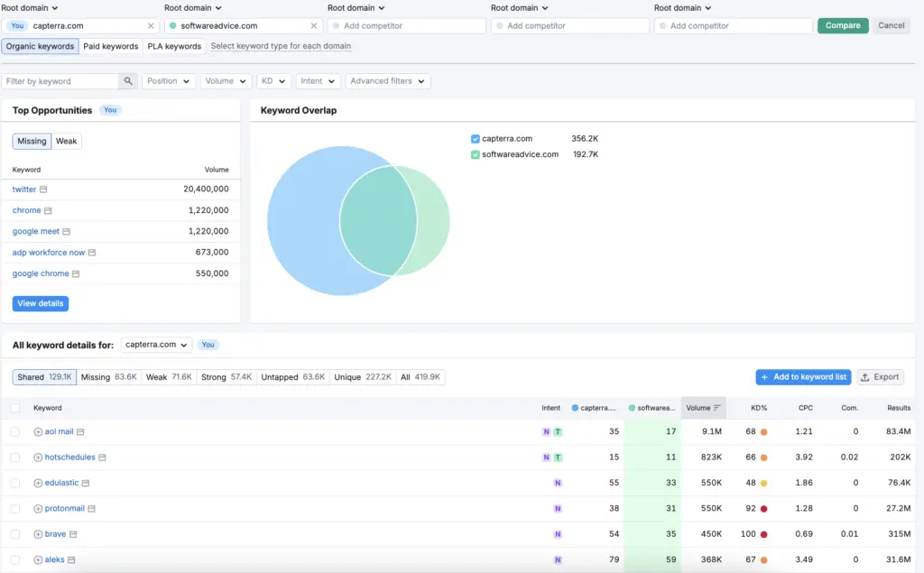Select the protonmail row checkbox
Screen dimensions: 924x573
click(15, 509)
